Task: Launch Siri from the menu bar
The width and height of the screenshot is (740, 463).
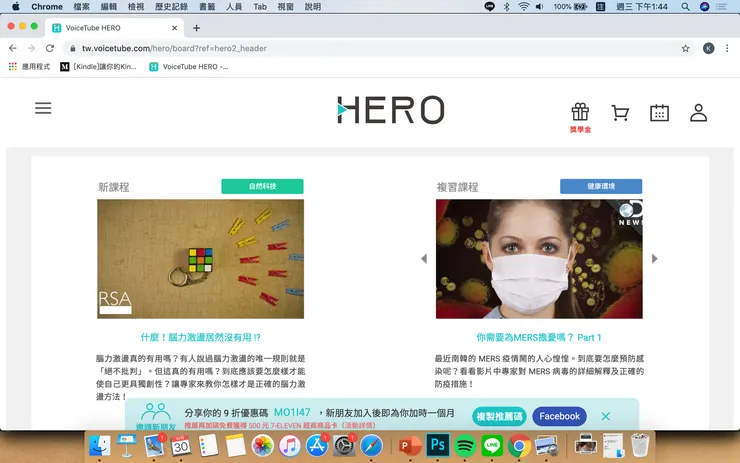Action: [705, 7]
